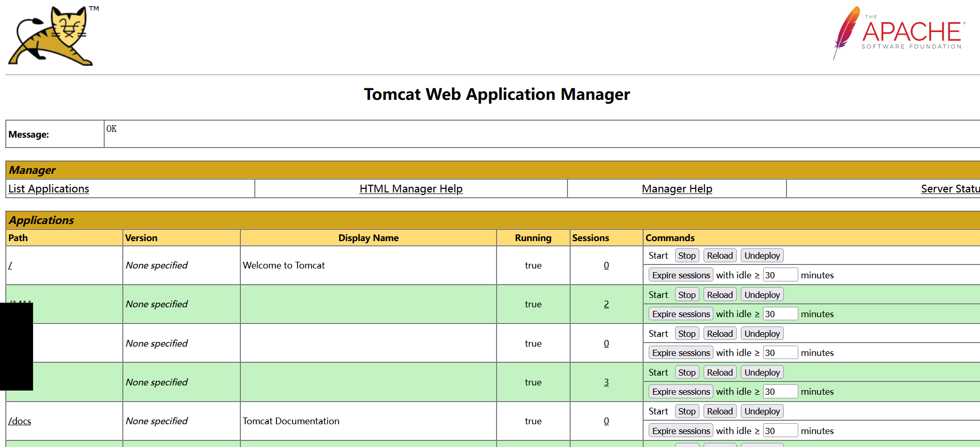Open HTML Manager Help page
The image size is (980, 447).
411,189
